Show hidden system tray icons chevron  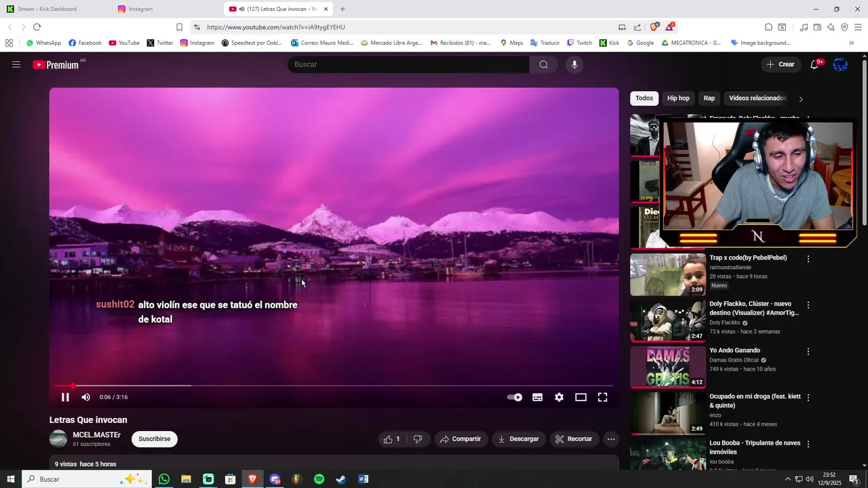point(787,479)
